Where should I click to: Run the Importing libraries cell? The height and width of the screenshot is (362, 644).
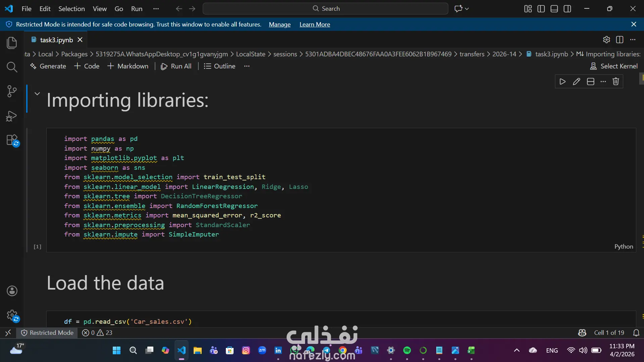pyautogui.click(x=562, y=82)
